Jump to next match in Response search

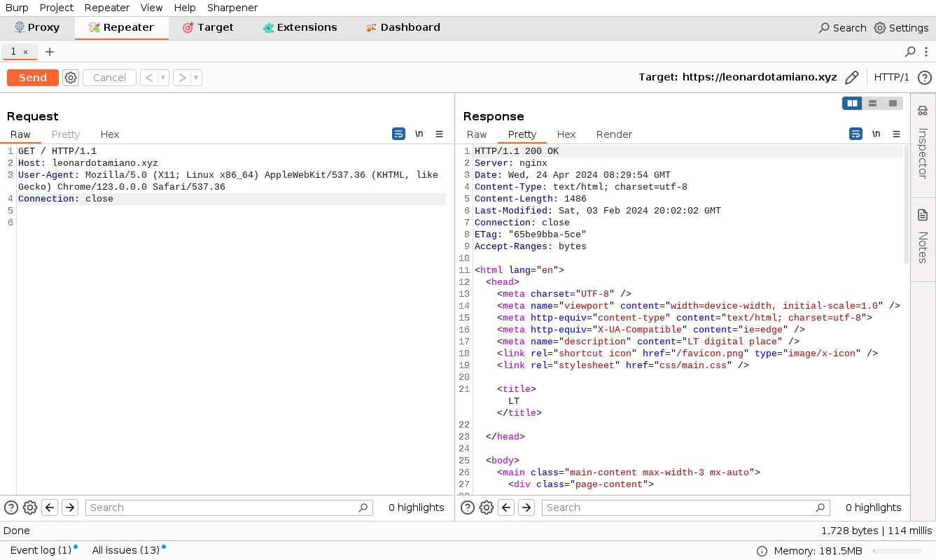pos(526,507)
